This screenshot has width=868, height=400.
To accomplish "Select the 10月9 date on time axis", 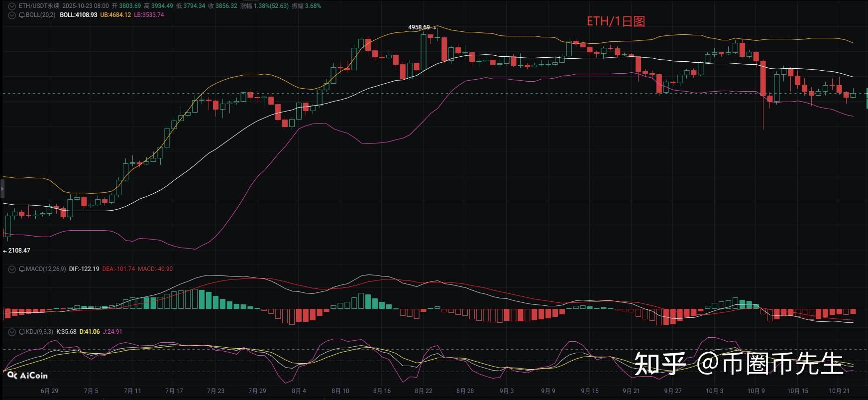I will click(756, 391).
